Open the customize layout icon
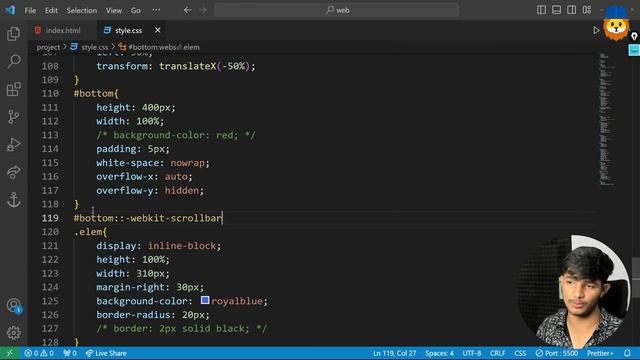The height and width of the screenshot is (360, 640). pyautogui.click(x=587, y=10)
